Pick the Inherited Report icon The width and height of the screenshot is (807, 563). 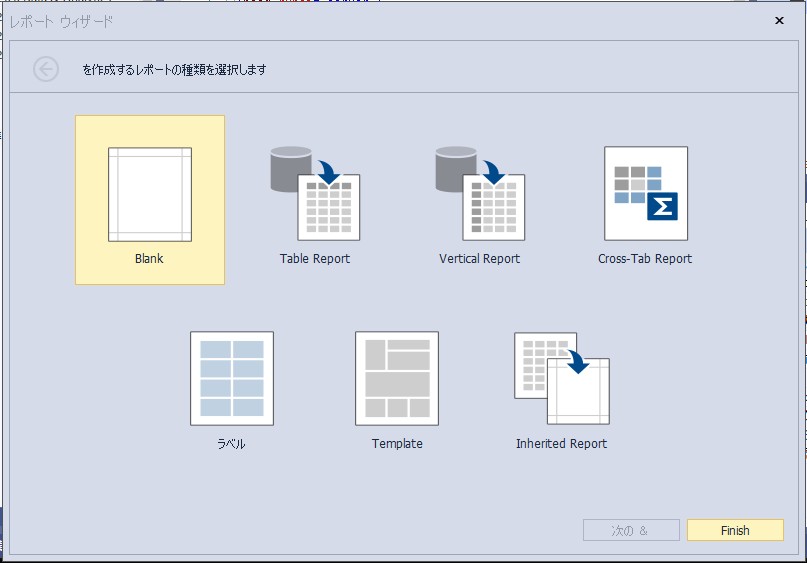coord(561,378)
